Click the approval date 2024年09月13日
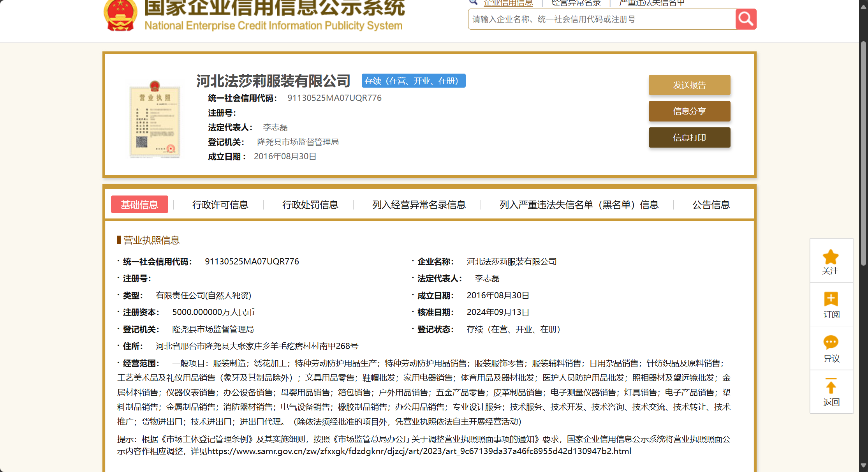This screenshot has width=868, height=472. tap(498, 312)
